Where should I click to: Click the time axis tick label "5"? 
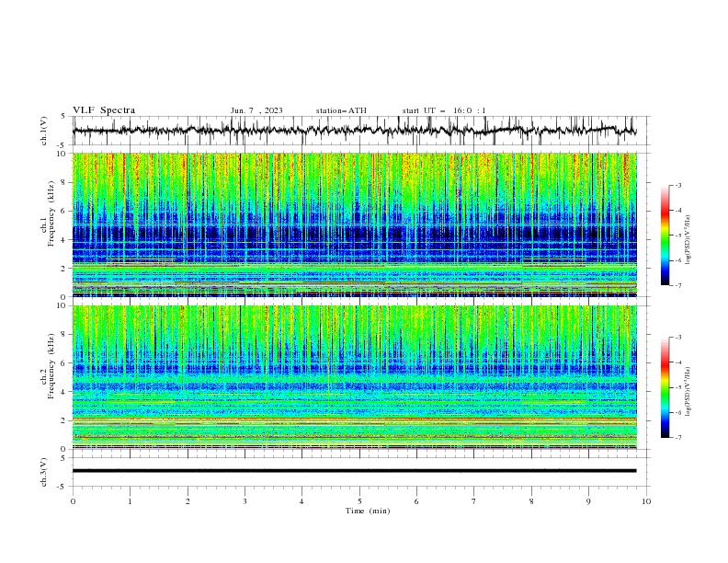tap(359, 501)
